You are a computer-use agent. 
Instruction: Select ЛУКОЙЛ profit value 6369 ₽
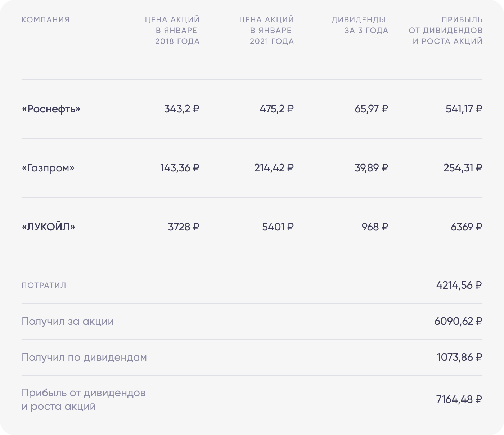tap(466, 227)
